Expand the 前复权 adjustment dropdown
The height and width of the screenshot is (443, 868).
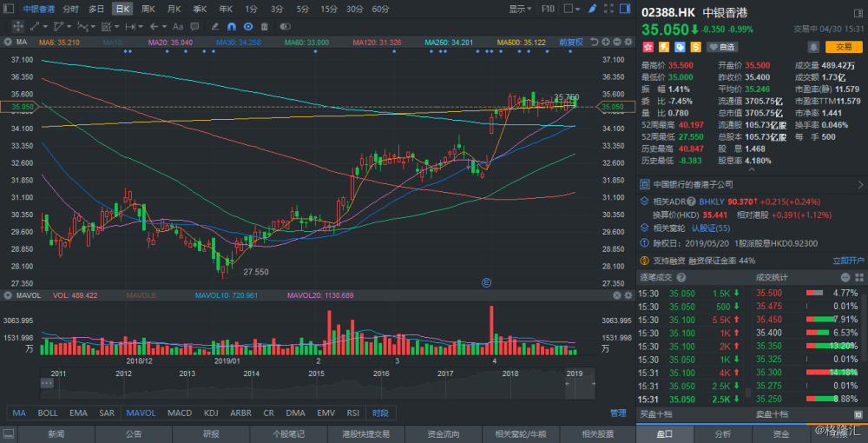571,42
